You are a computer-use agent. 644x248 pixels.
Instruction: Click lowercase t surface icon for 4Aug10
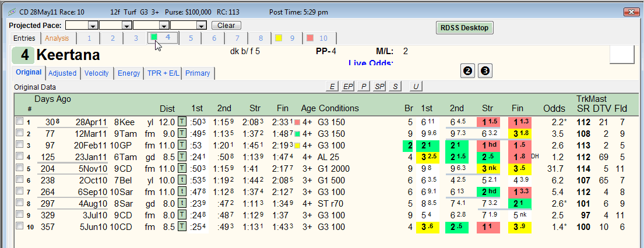182,203
